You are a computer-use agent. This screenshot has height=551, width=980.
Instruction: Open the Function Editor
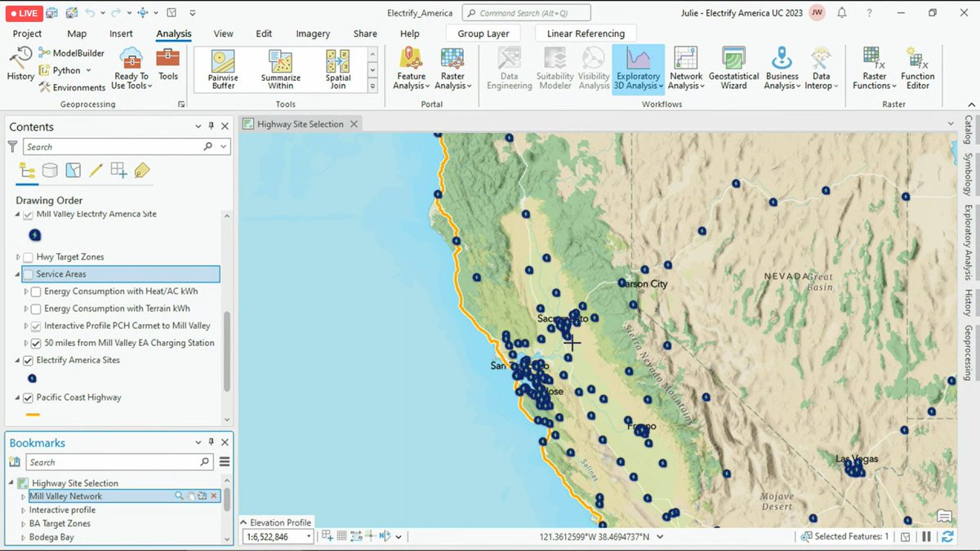(x=918, y=69)
